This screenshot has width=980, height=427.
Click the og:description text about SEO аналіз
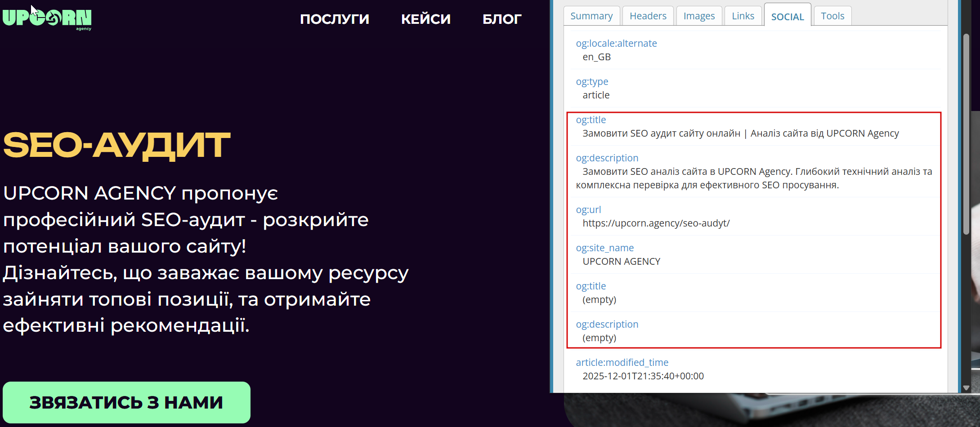(x=754, y=178)
